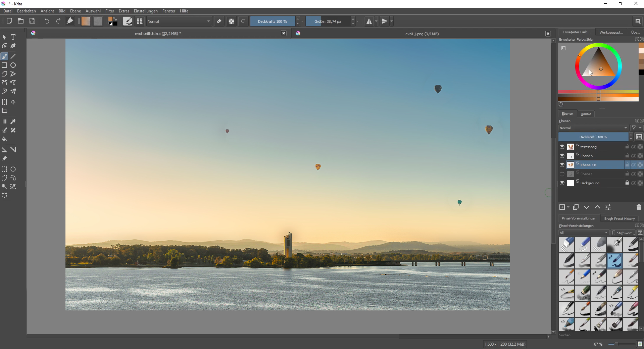Select the Text tool
This screenshot has height=349, width=644.
13,37
